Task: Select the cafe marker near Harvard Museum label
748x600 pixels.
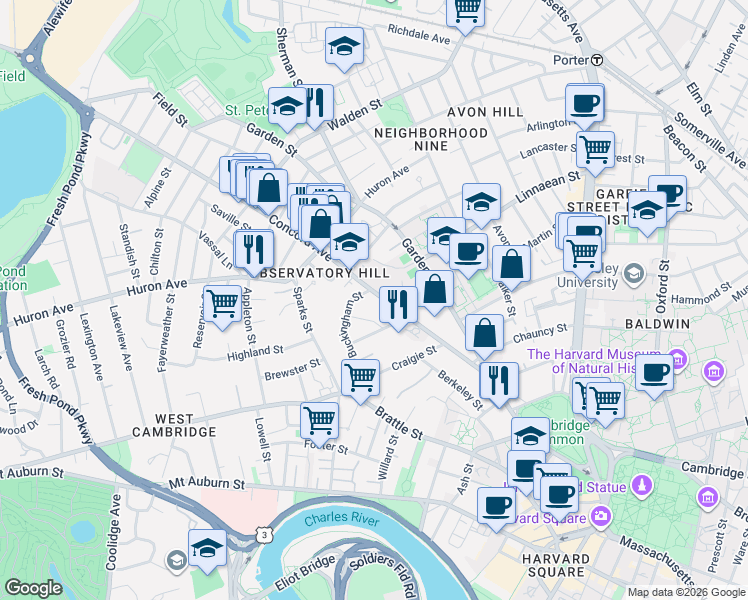Action: [654, 373]
